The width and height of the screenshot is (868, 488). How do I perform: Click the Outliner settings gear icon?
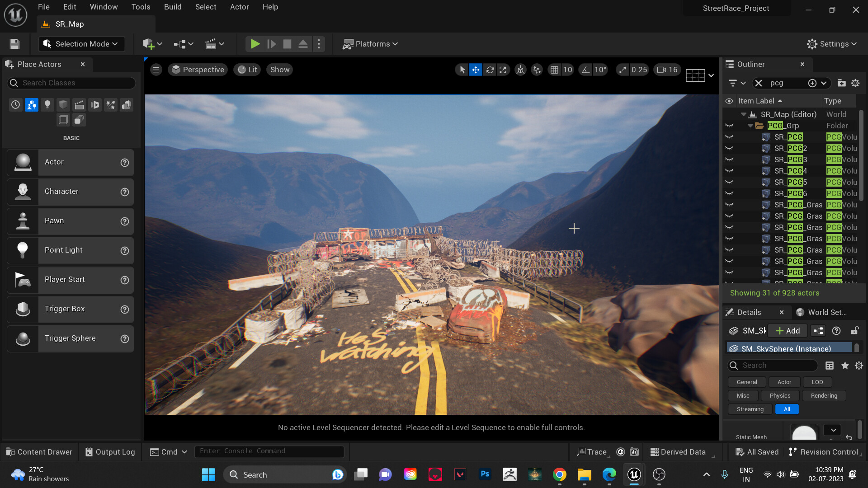[855, 83]
